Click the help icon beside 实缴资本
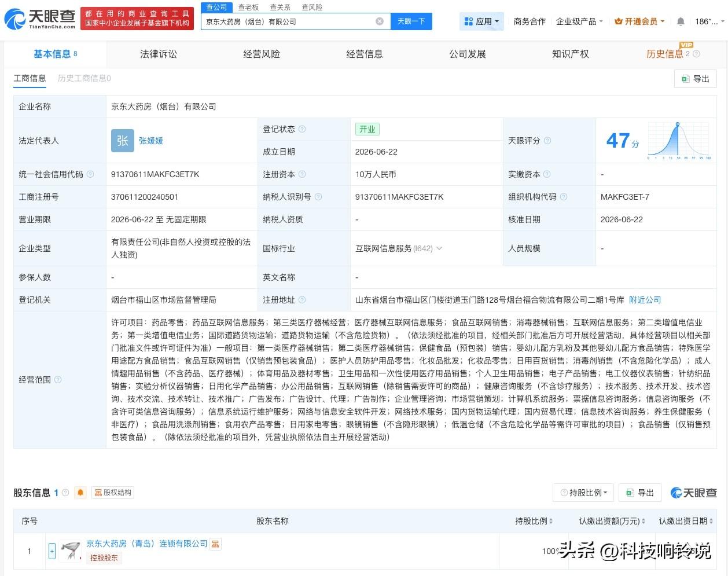The image size is (728, 576). (547, 174)
